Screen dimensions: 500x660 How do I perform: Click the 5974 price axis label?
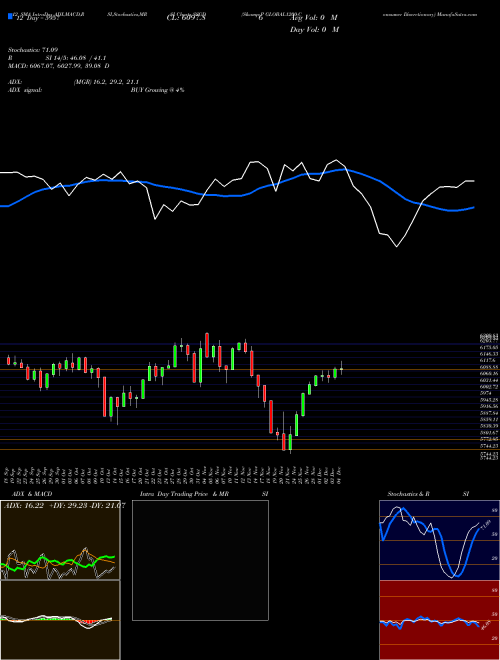(x=486, y=393)
